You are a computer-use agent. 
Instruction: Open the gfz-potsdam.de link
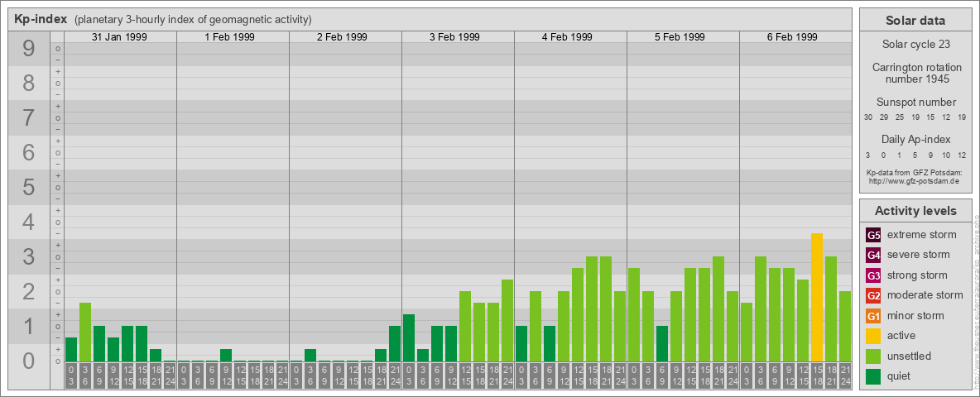[x=913, y=181]
